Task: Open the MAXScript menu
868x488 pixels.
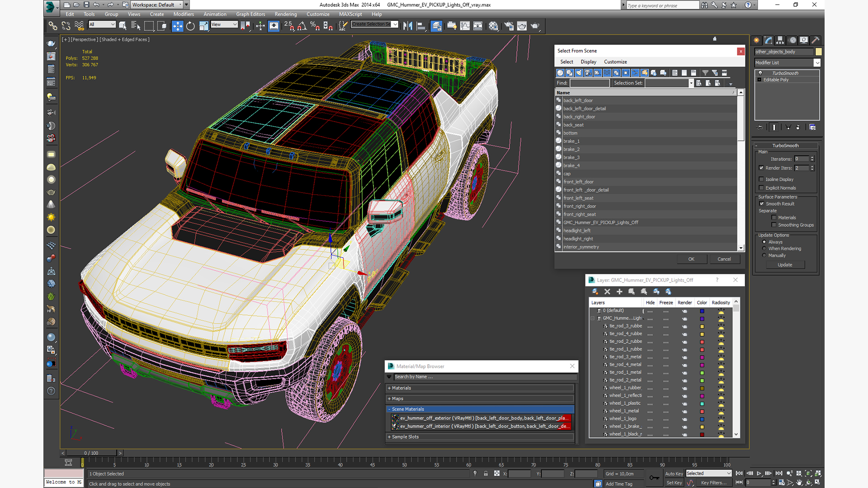Action: [350, 14]
